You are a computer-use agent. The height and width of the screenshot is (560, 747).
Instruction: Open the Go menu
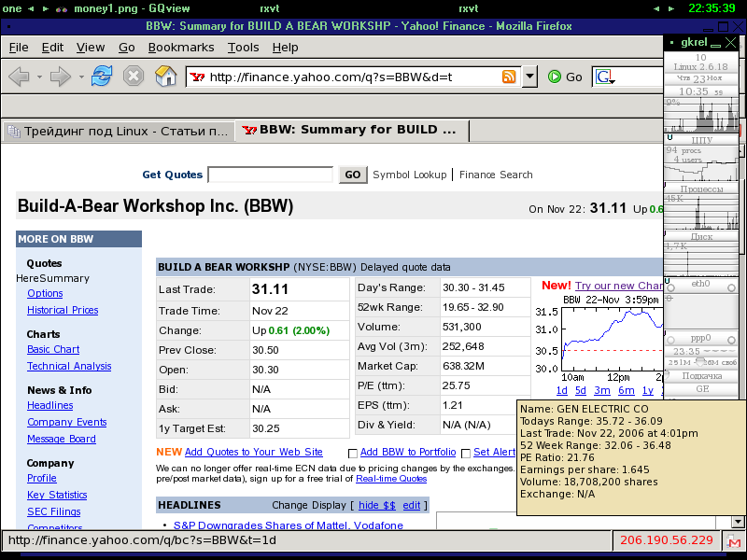(x=127, y=48)
